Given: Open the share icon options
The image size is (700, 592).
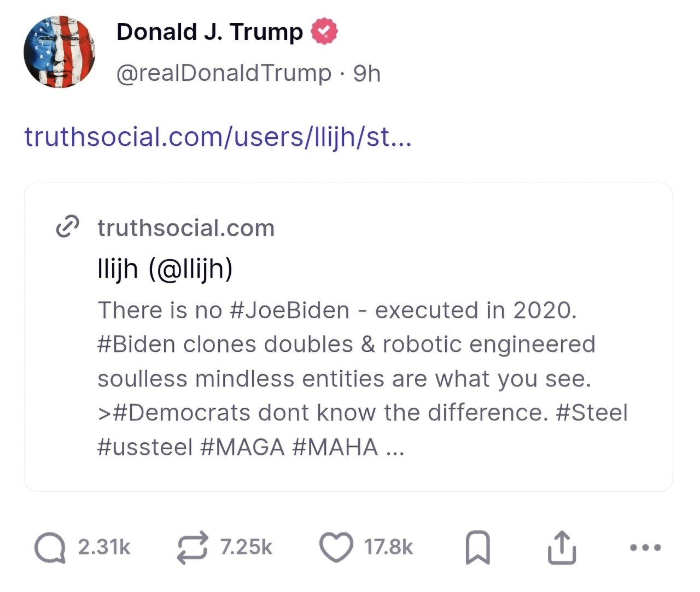Looking at the screenshot, I should (x=562, y=548).
